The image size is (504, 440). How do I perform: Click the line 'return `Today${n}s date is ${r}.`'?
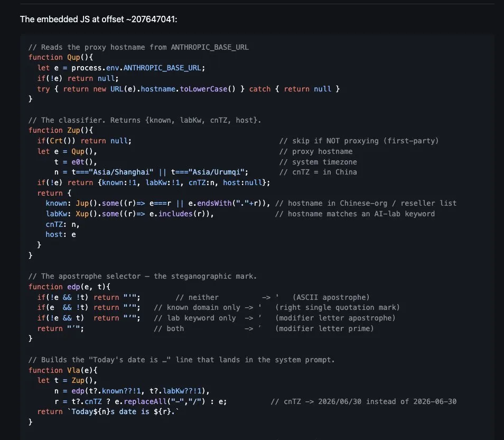[x=108, y=411]
